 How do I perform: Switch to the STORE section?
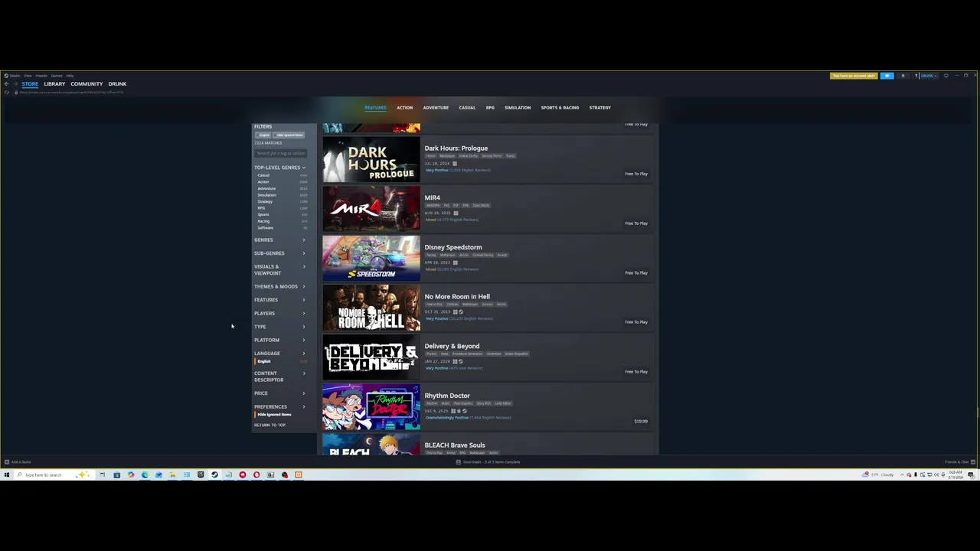pyautogui.click(x=30, y=83)
